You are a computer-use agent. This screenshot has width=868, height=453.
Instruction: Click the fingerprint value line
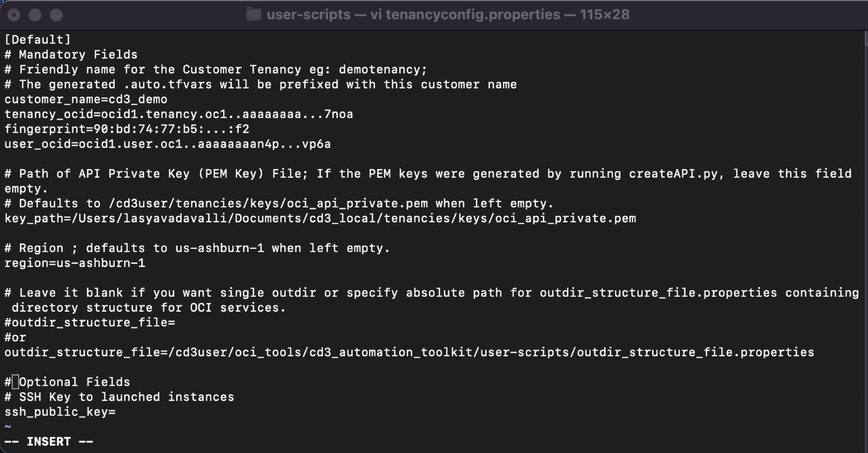point(127,129)
